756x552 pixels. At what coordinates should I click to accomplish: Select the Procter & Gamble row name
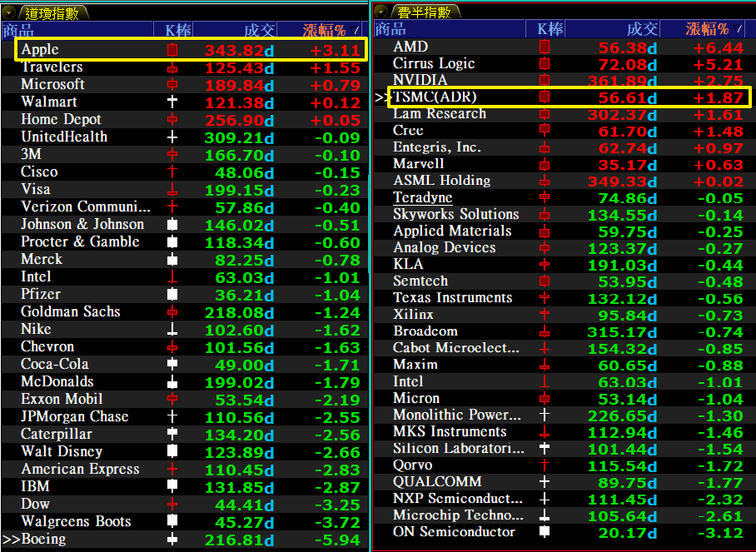(80, 241)
